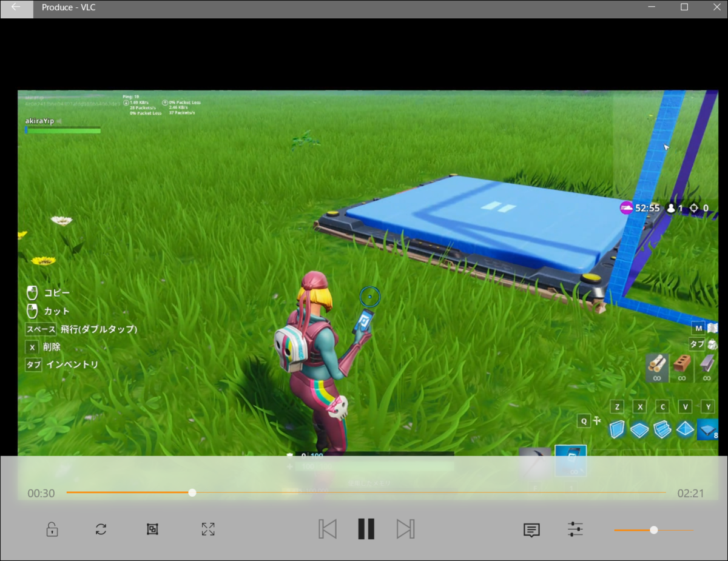Click the インベントリ hint in video
The width and height of the screenshot is (728, 561).
pos(72,364)
